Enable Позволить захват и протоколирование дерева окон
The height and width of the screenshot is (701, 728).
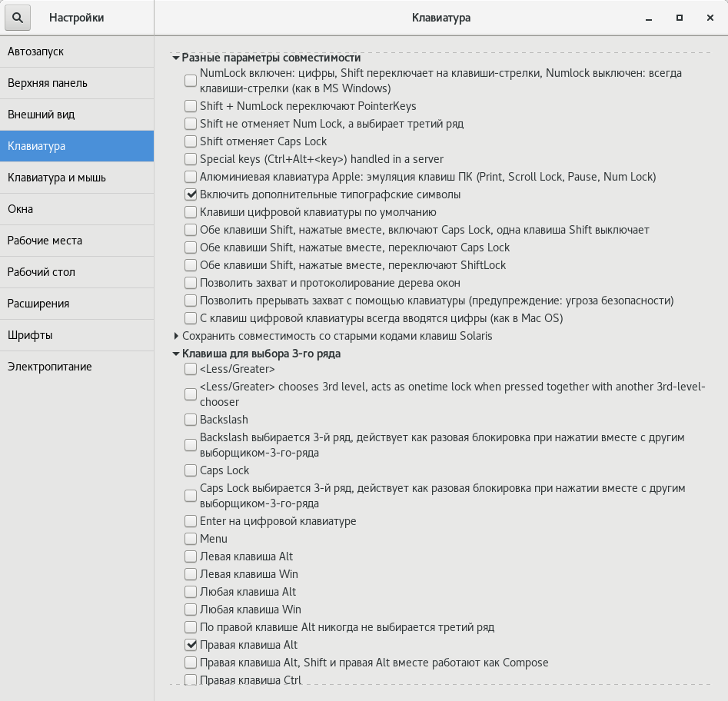click(191, 283)
